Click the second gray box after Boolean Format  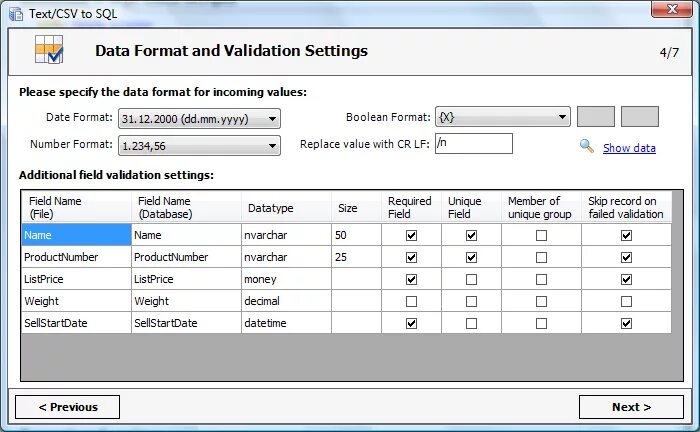(x=640, y=116)
